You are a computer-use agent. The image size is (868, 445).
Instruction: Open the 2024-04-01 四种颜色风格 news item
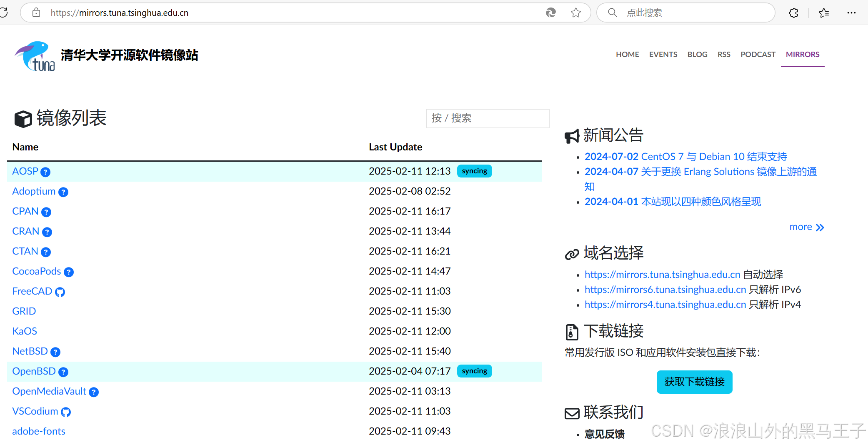pyautogui.click(x=673, y=202)
